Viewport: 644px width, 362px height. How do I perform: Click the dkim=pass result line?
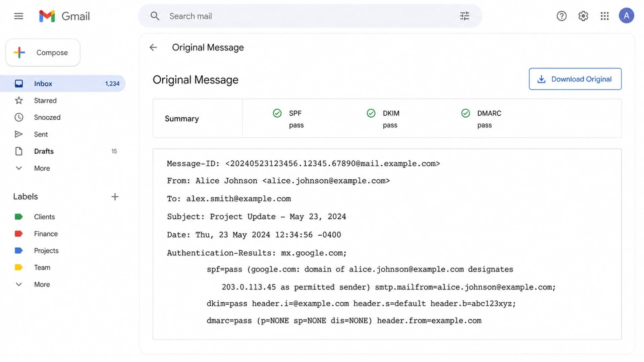point(361,304)
